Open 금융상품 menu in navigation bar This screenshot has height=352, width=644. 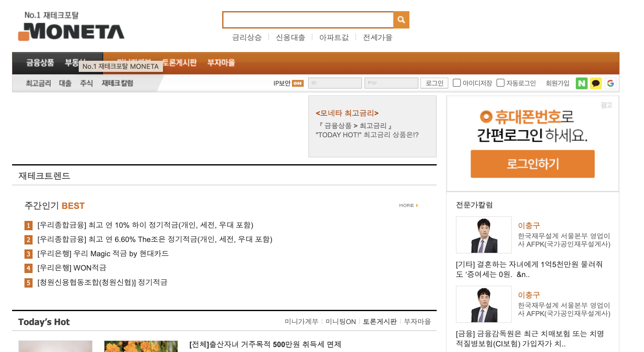click(x=40, y=63)
